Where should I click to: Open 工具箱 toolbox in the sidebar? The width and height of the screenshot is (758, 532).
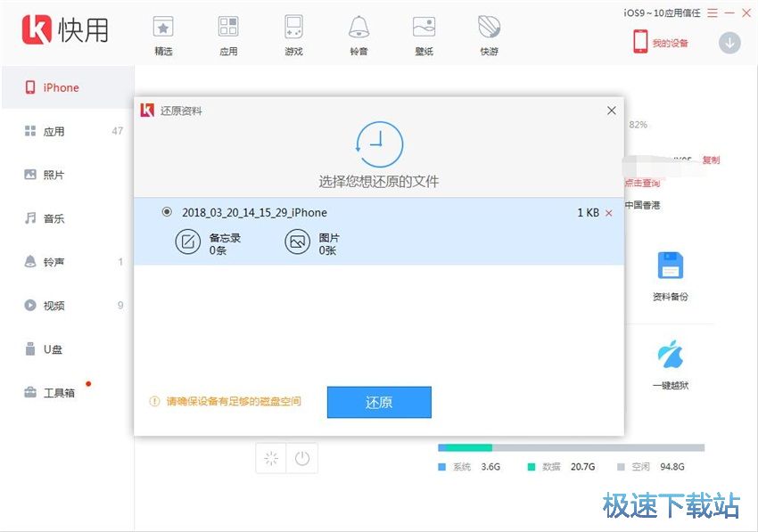[x=68, y=392]
